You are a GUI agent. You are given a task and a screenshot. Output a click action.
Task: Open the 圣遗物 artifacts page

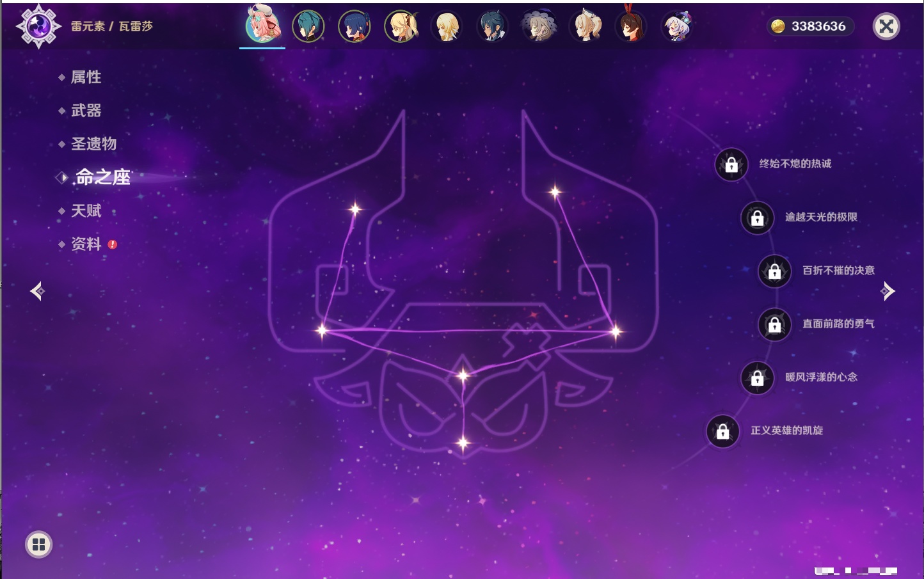tap(93, 144)
